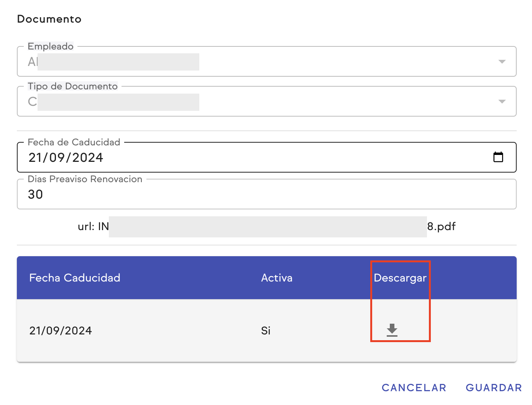This screenshot has width=532, height=405.
Task: Click the "Si" value in Activa column
Action: click(266, 331)
